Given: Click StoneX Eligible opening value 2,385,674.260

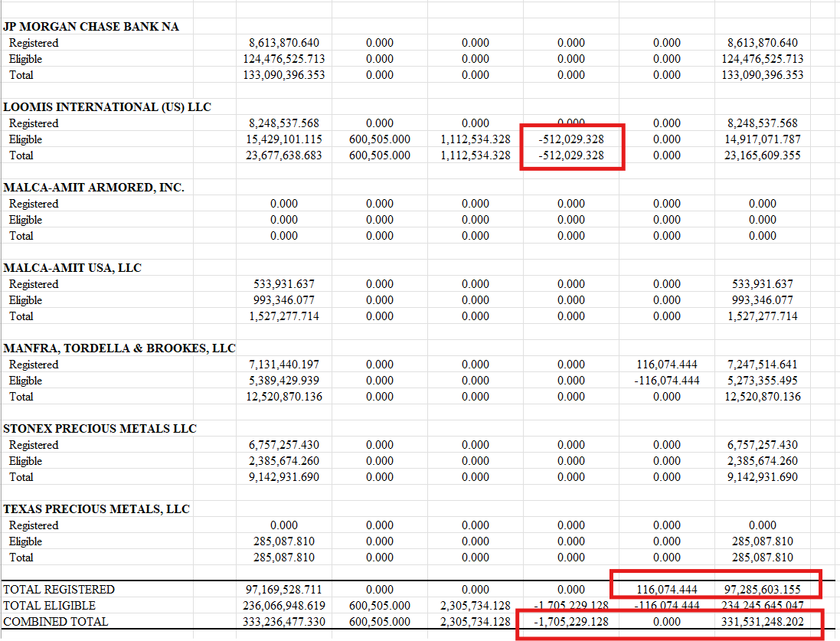Looking at the screenshot, I should click(x=284, y=461).
